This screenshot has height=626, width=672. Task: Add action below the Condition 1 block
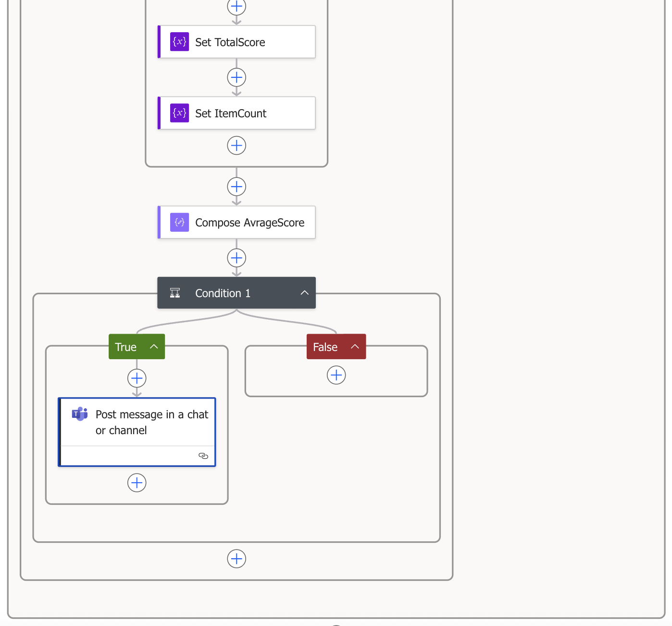236,559
